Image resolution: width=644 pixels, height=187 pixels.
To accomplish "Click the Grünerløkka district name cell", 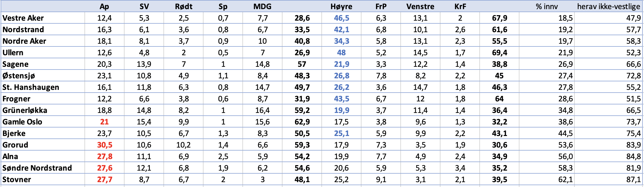I will [25, 110].
